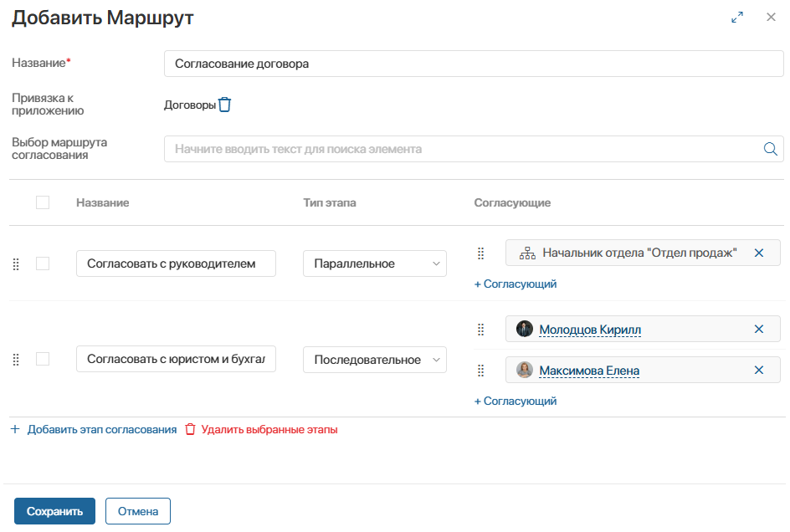Click the Согласующие column header
The height and width of the screenshot is (532, 790).
tap(512, 202)
